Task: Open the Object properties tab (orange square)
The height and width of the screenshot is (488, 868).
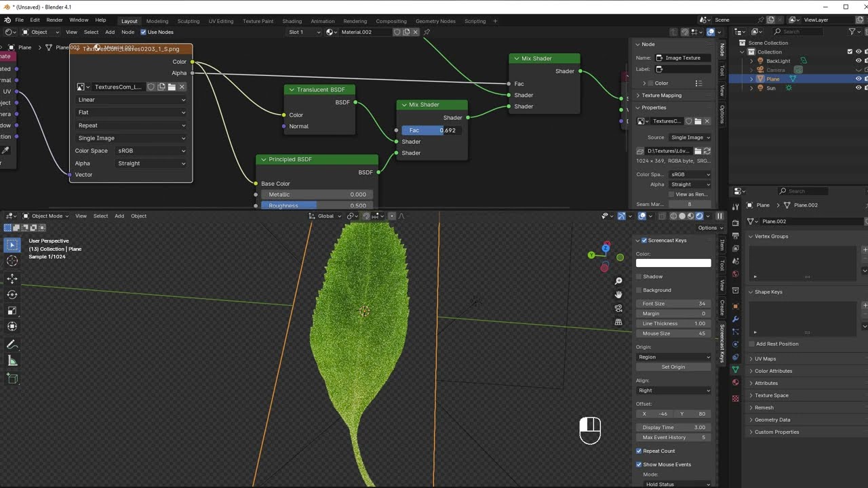Action: pyautogui.click(x=736, y=306)
